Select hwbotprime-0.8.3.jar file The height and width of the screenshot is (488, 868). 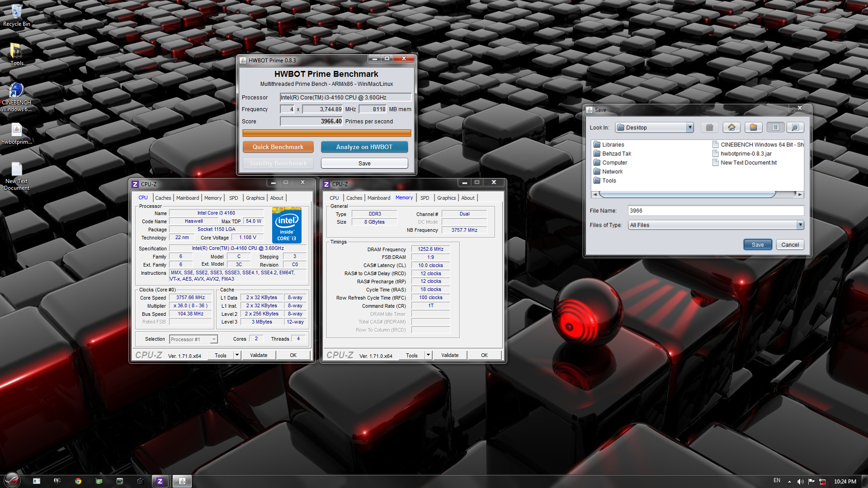(742, 154)
